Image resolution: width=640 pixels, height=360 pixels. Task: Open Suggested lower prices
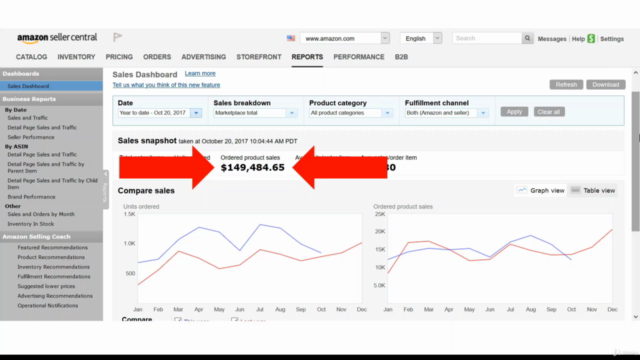tap(46, 287)
